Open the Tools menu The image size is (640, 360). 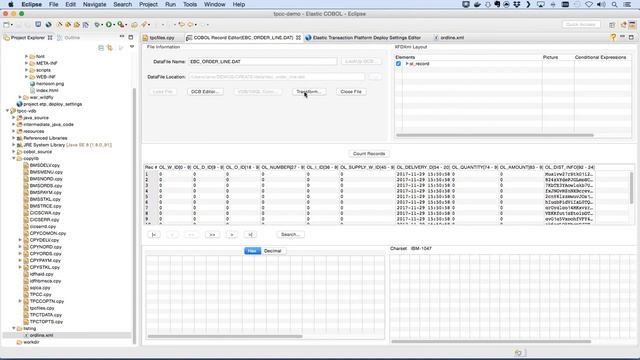click(x=190, y=4)
